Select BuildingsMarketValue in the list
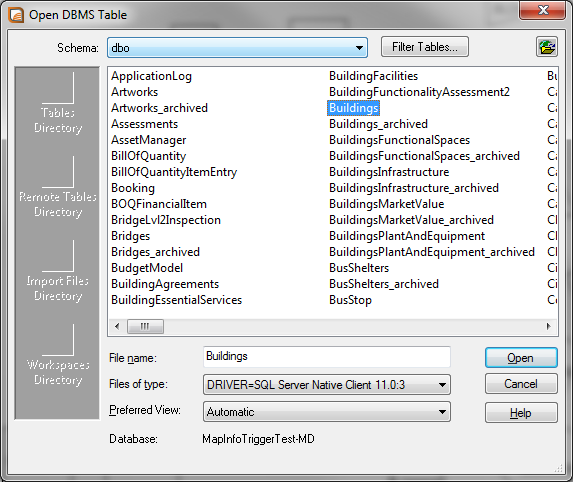Screen dimensions: 573x482 387,204
